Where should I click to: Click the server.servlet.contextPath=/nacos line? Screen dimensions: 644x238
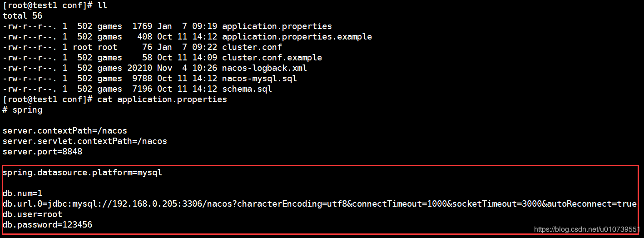84,141
